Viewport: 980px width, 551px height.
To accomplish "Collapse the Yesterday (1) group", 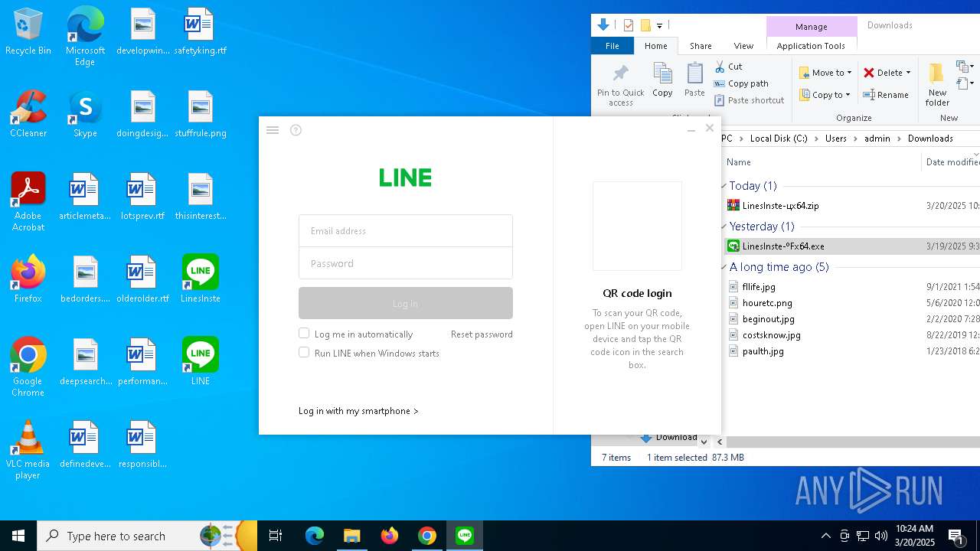I will pyautogui.click(x=724, y=227).
